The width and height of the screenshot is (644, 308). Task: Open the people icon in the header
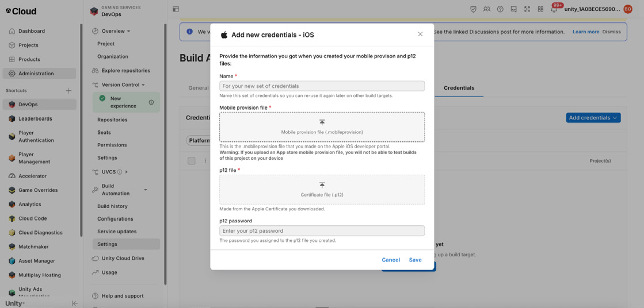click(487, 9)
